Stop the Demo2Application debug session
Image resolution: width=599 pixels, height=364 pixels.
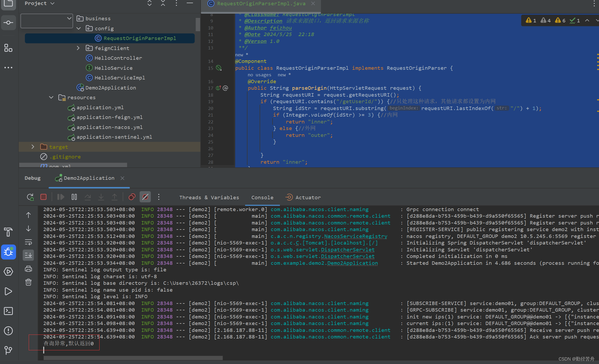43,197
